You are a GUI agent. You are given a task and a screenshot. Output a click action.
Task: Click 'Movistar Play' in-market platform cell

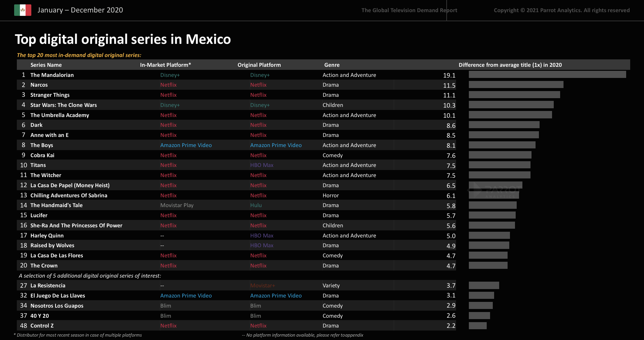[177, 205]
